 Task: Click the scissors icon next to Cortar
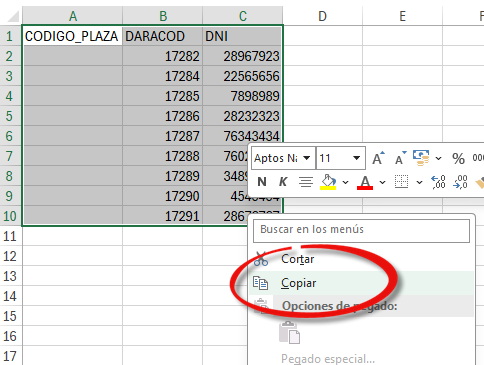tap(261, 259)
